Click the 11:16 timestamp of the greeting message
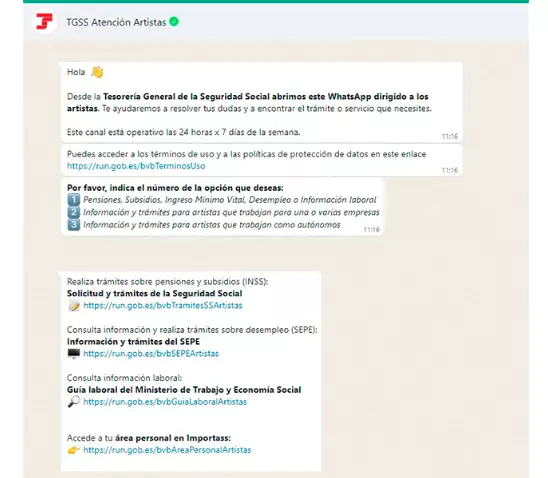Viewport: 548px width, 478px height. tap(449, 136)
